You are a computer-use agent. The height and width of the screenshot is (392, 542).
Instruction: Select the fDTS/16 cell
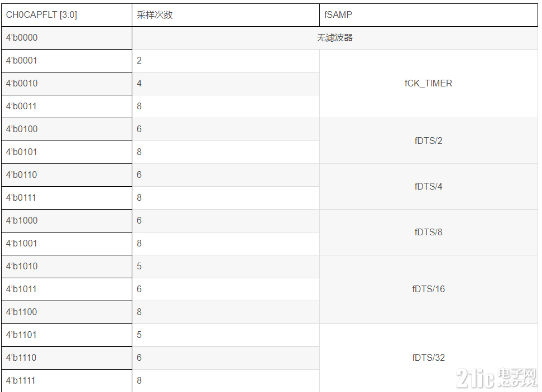coord(429,289)
